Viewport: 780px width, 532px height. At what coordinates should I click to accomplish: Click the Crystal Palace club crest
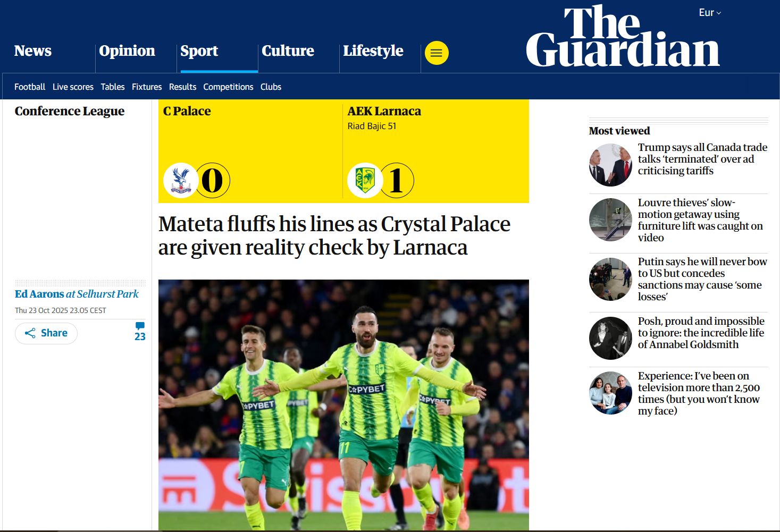pos(181,180)
